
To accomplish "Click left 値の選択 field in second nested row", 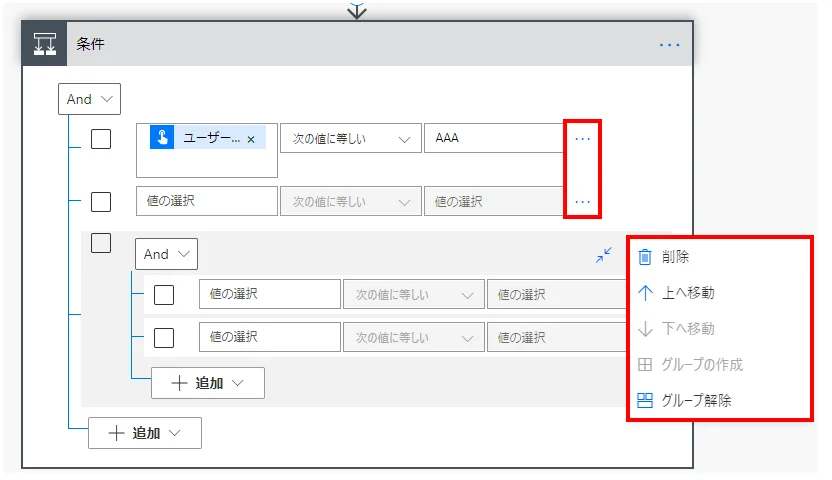I will click(270, 337).
